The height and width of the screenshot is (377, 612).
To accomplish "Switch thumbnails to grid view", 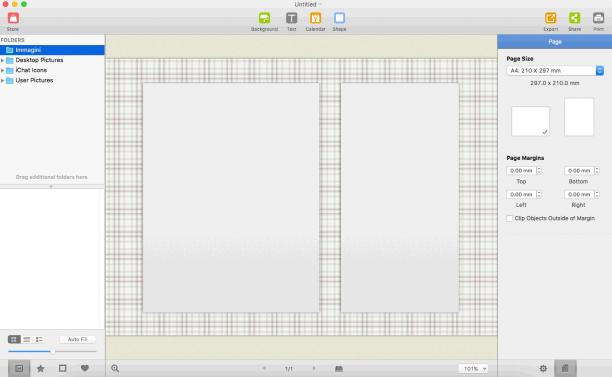I will [14, 339].
